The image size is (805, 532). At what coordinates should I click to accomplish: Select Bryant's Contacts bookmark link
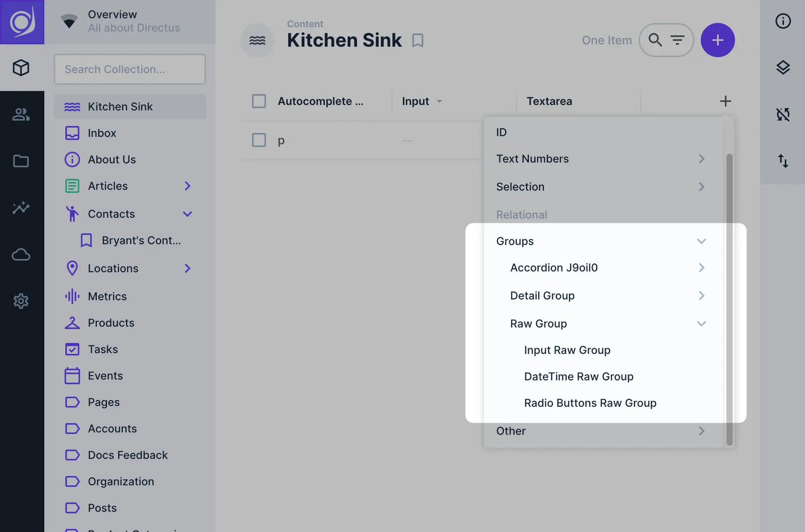point(141,240)
